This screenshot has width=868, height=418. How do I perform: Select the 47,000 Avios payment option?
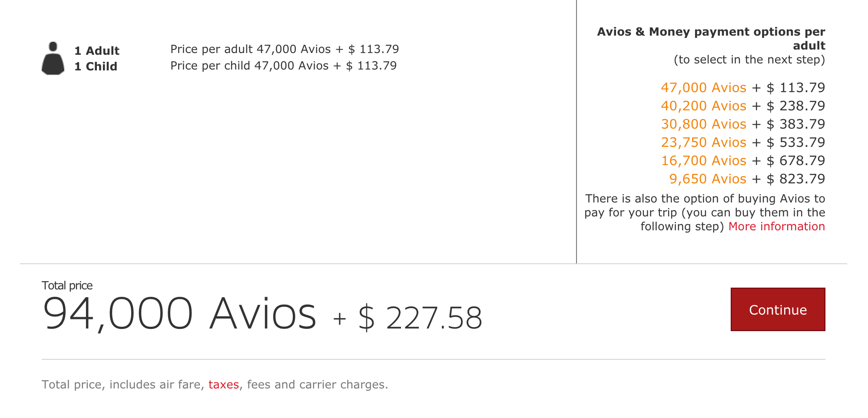(x=703, y=88)
